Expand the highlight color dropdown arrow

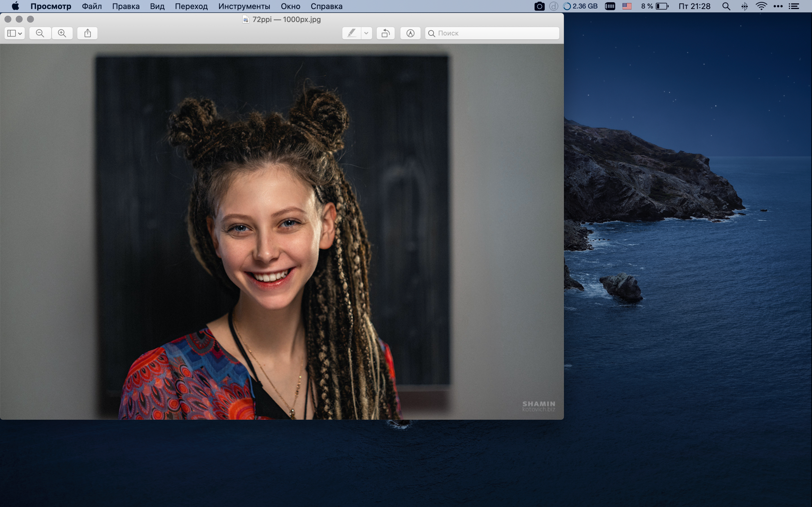click(366, 33)
